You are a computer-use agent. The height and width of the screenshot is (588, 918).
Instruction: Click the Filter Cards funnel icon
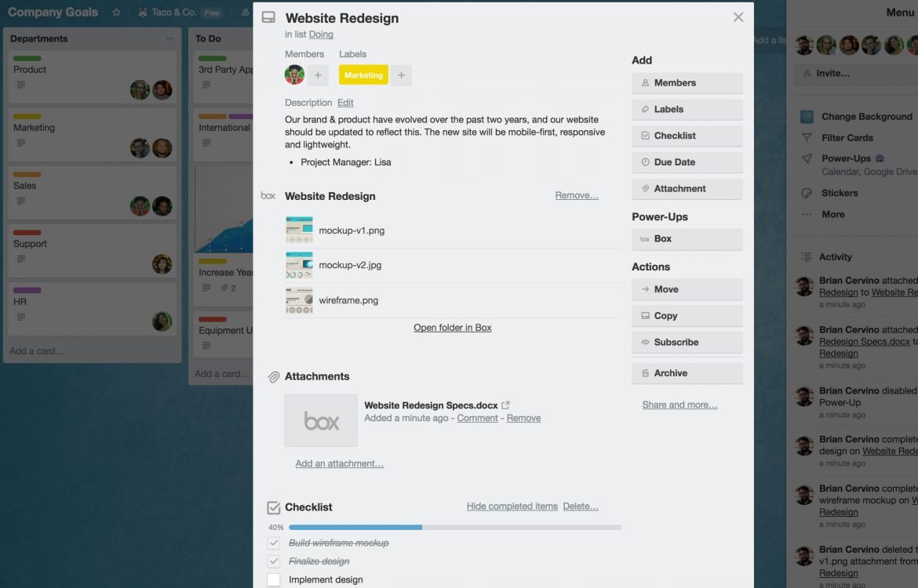[x=807, y=138]
